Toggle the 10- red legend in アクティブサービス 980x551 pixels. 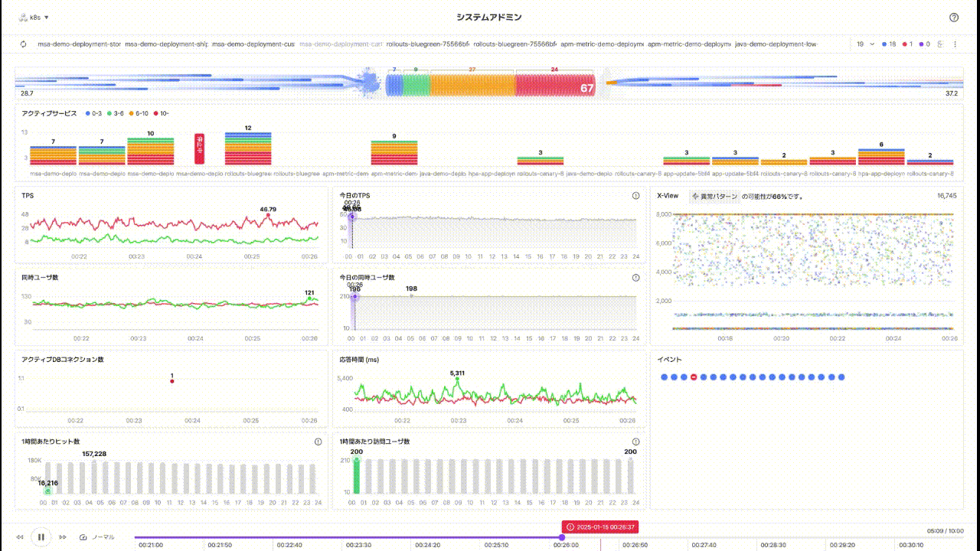pyautogui.click(x=161, y=113)
